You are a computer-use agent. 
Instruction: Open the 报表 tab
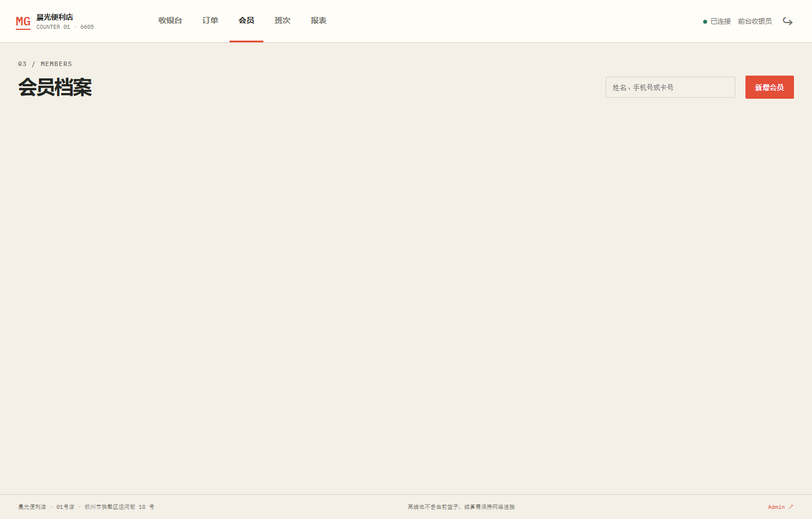pos(319,21)
